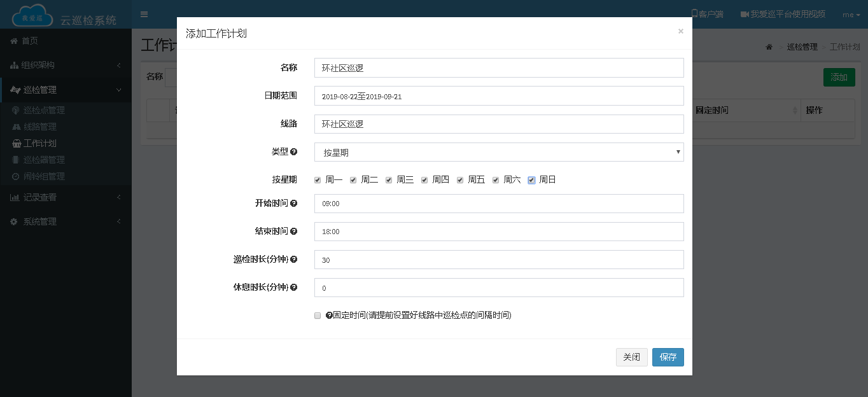
Task: Enable the 固定时间 checkbox
Action: 317,316
